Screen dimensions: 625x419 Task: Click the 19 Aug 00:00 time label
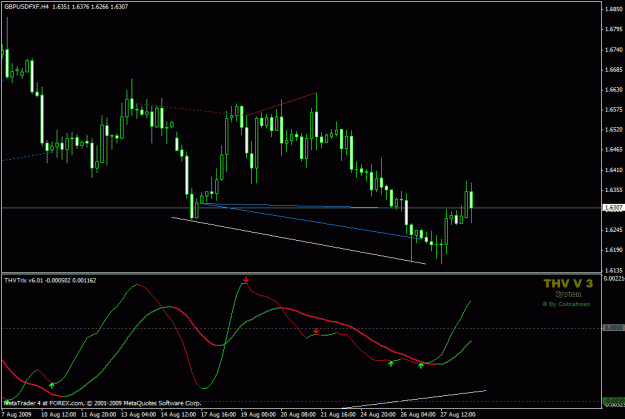point(258,414)
